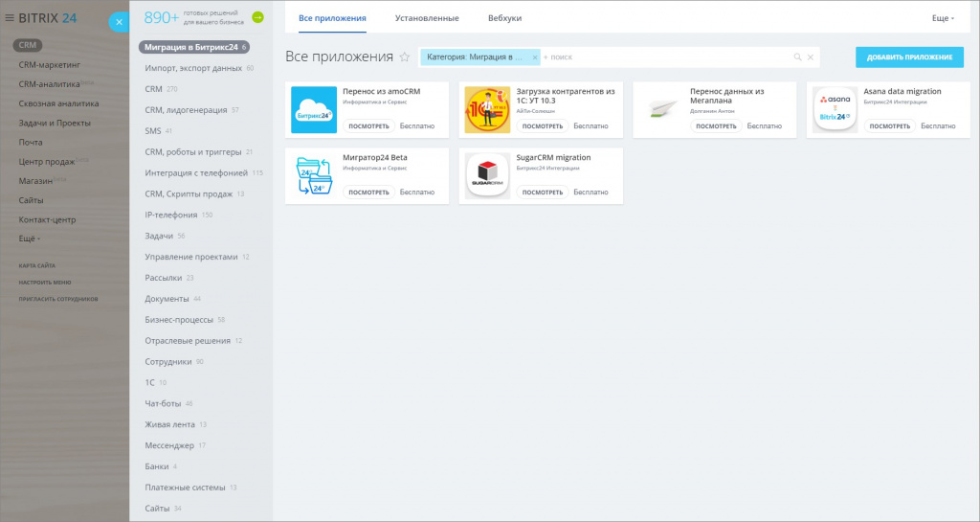Screen dimensions: 980x522
Task: Close the slider panel with the blue X button
Action: pos(119,22)
